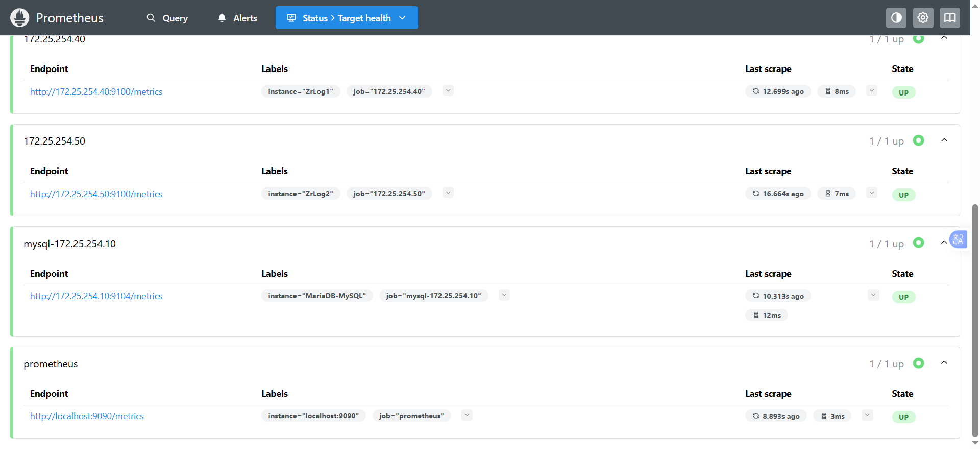Screen dimensions: 980x449
Task: Click the job="prometheus" label badge
Action: pos(411,416)
